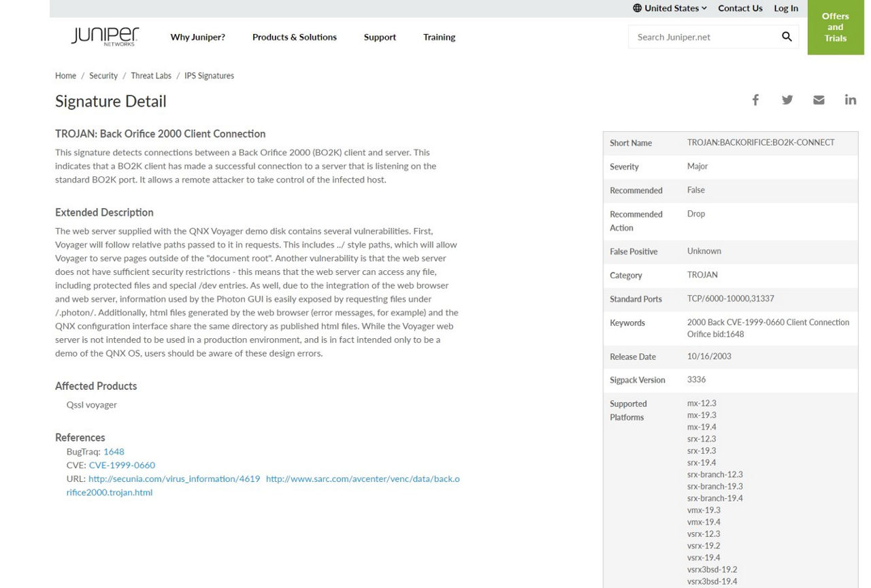
Task: Open the sarc.com Back Orifice trojan link
Action: [363, 478]
